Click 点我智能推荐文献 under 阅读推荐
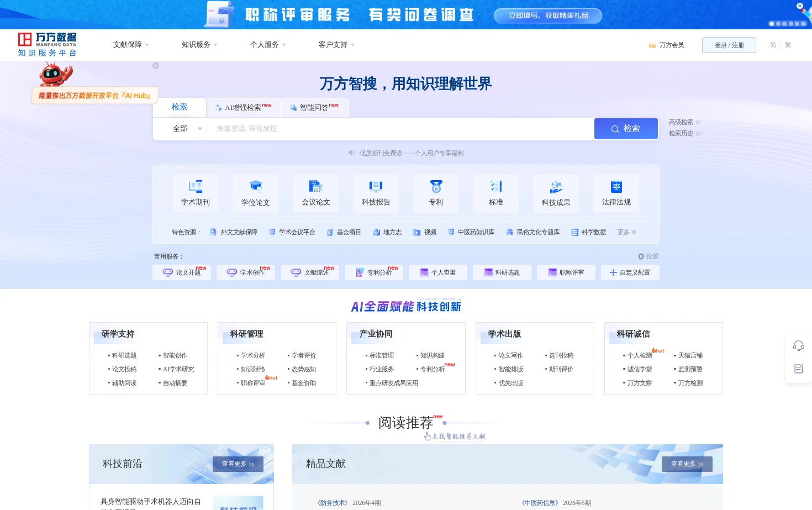The height and width of the screenshot is (510, 812). [x=455, y=437]
